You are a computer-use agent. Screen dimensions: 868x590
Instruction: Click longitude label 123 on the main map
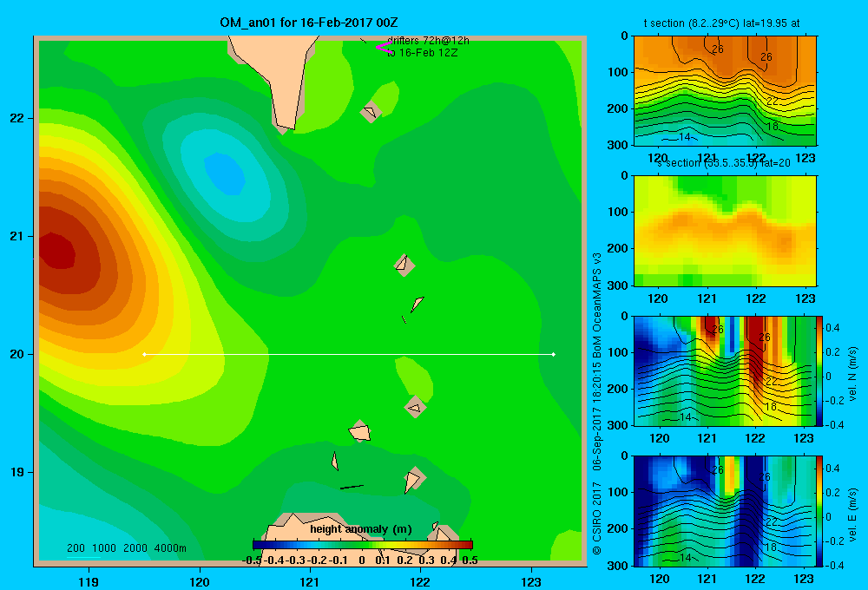pyautogui.click(x=531, y=582)
